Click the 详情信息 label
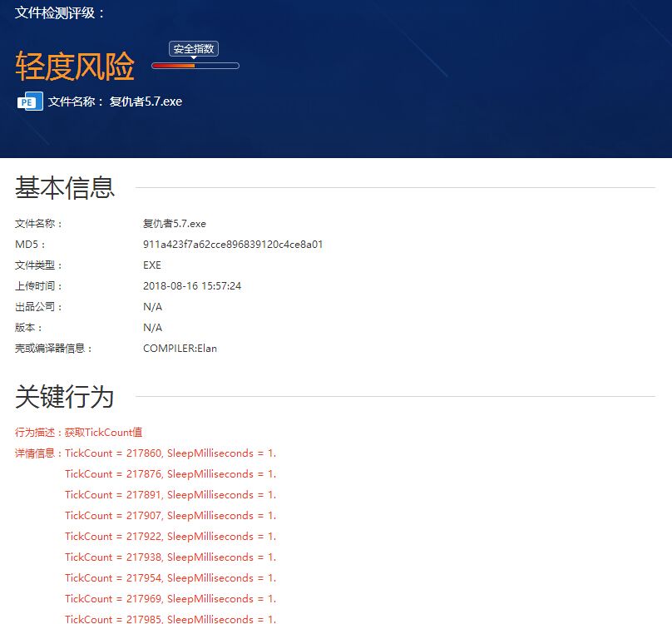Viewport: 672px width, 624px height. coord(38,453)
